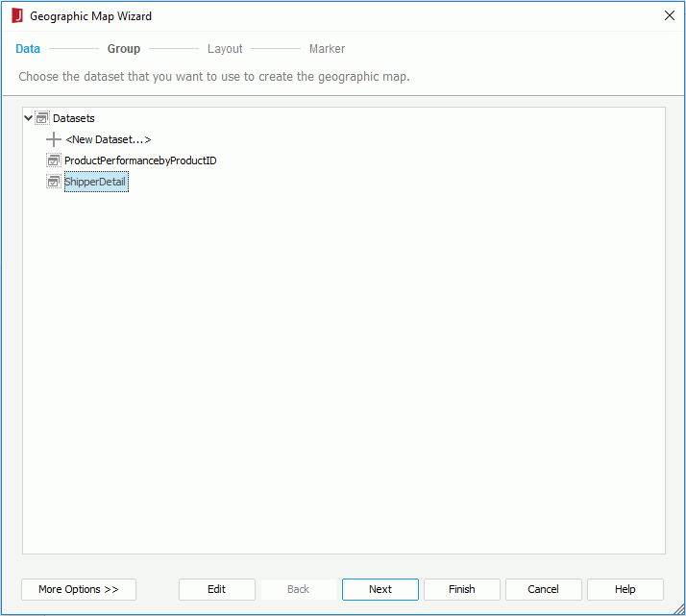The image size is (686, 616).
Task: Click the plus icon for New Dataset
Action: pyautogui.click(x=54, y=139)
